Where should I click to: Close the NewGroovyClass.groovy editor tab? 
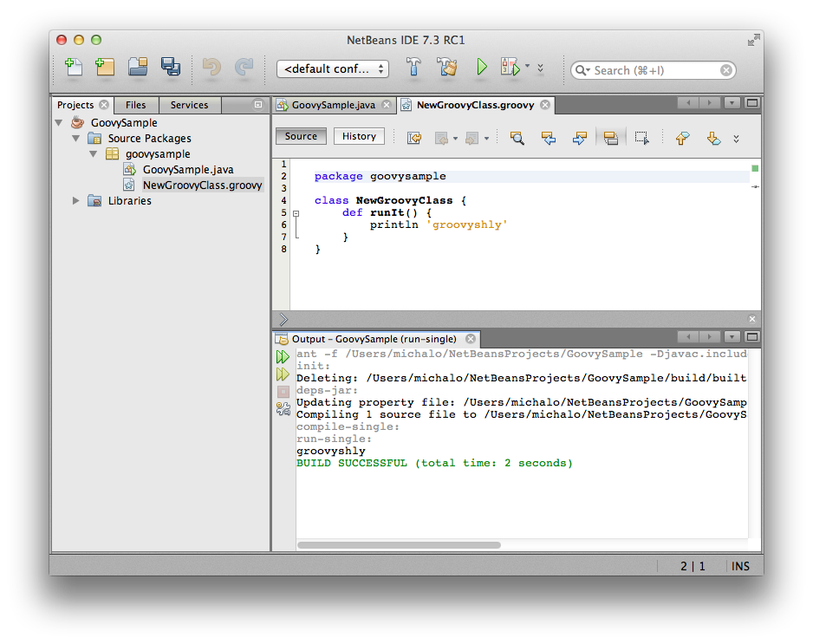pos(545,105)
